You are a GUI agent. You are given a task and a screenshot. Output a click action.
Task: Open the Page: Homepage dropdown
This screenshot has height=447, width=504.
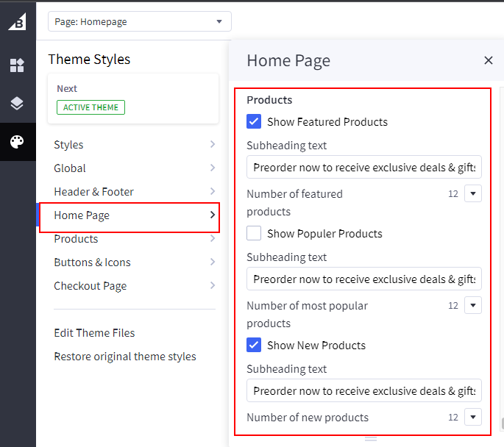pos(139,21)
